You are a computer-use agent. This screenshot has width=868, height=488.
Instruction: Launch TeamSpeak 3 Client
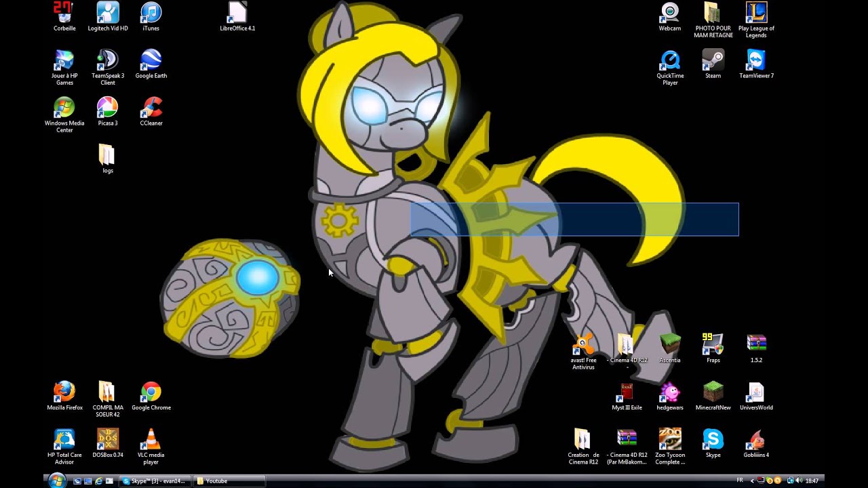tap(108, 68)
